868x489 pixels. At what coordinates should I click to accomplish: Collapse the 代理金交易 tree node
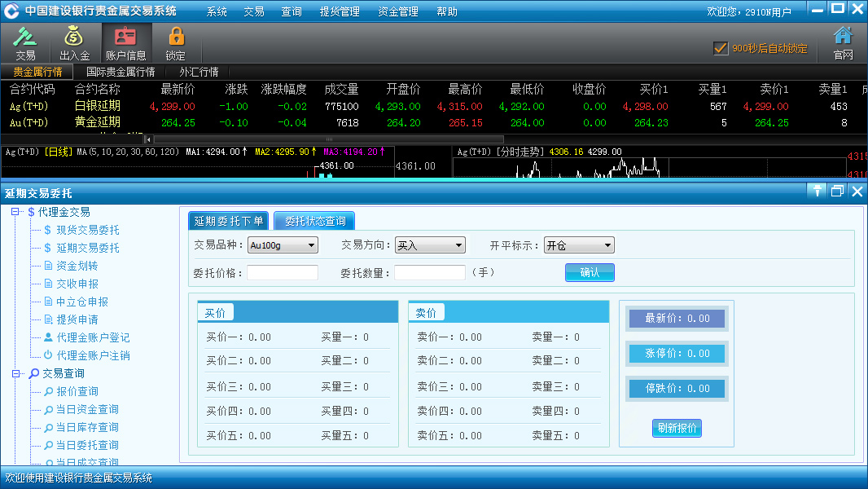[15, 212]
